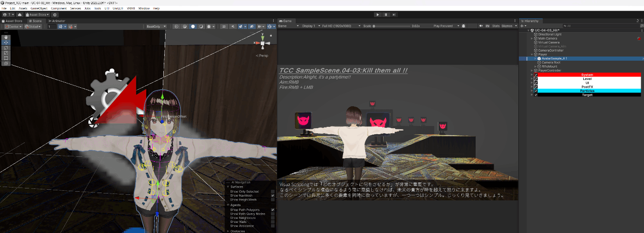Open the Display 1 dropdown
This screenshot has height=233, width=644.
click(311, 26)
